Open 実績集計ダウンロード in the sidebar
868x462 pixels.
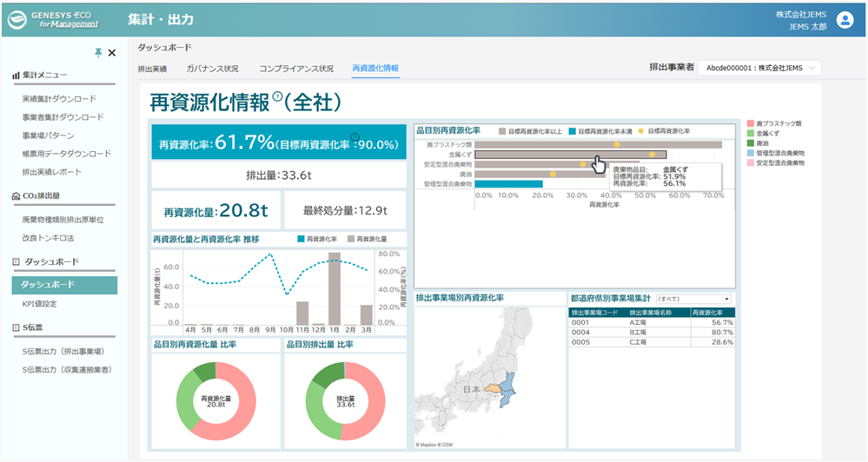[59, 99]
